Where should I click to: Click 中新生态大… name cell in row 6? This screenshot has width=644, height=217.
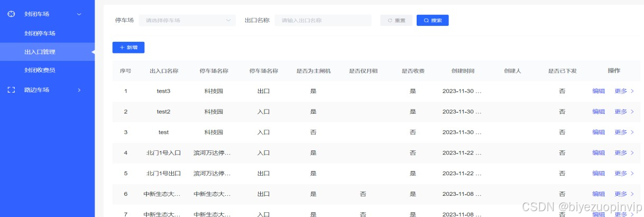point(162,194)
